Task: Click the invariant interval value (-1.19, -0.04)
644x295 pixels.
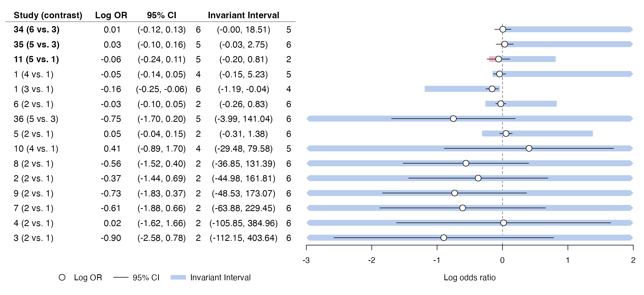Action: click(x=243, y=89)
